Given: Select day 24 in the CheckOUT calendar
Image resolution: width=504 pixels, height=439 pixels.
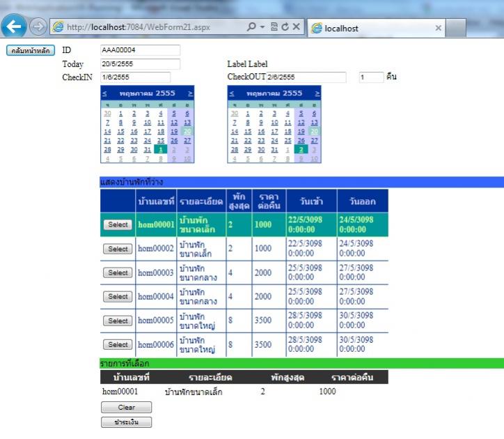Looking at the screenshot, I should point(274,140).
